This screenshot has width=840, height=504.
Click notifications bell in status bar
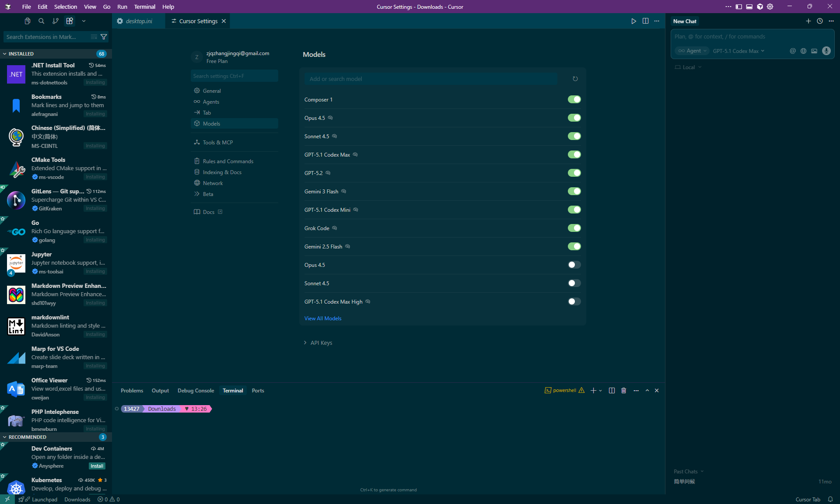[x=830, y=499]
